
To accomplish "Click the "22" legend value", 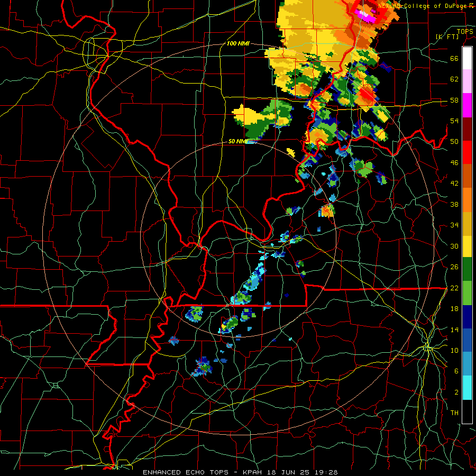I will click(x=454, y=288).
